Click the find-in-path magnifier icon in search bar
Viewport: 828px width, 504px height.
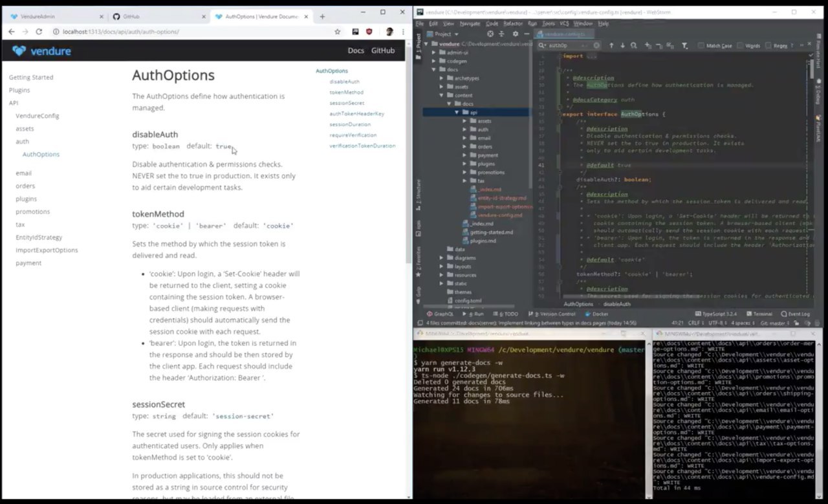[634, 46]
